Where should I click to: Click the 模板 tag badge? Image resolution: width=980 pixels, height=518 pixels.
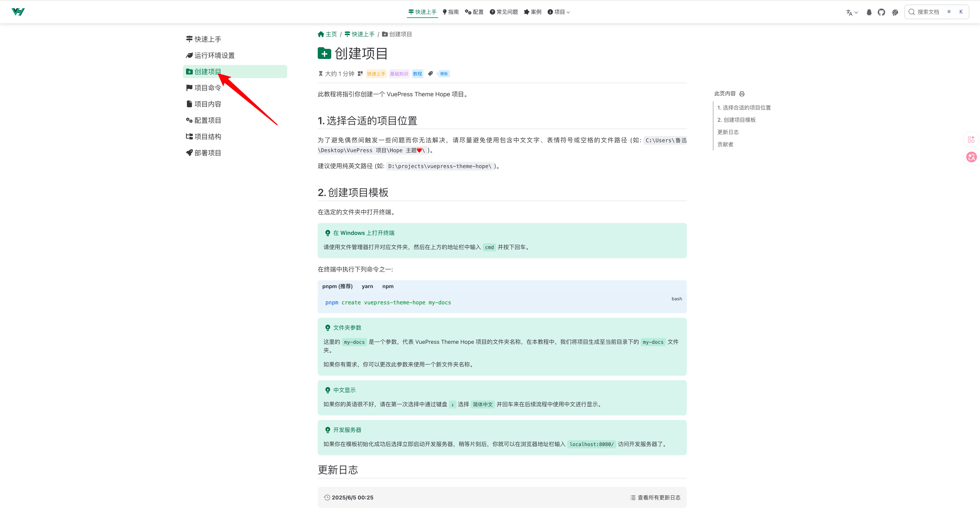444,74
